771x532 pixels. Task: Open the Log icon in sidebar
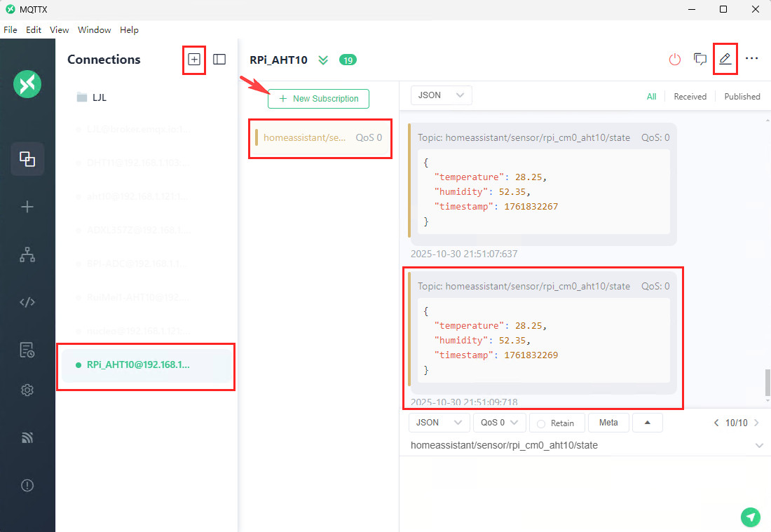27,350
